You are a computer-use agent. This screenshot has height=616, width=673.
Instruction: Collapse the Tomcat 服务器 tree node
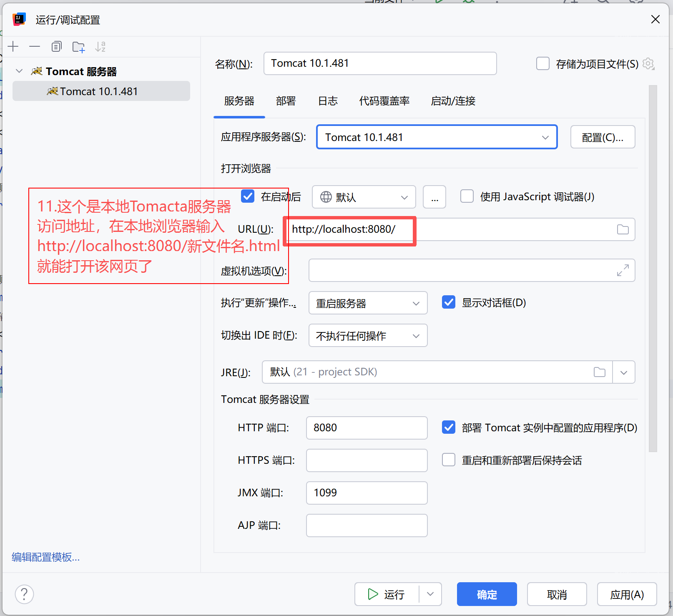[19, 71]
